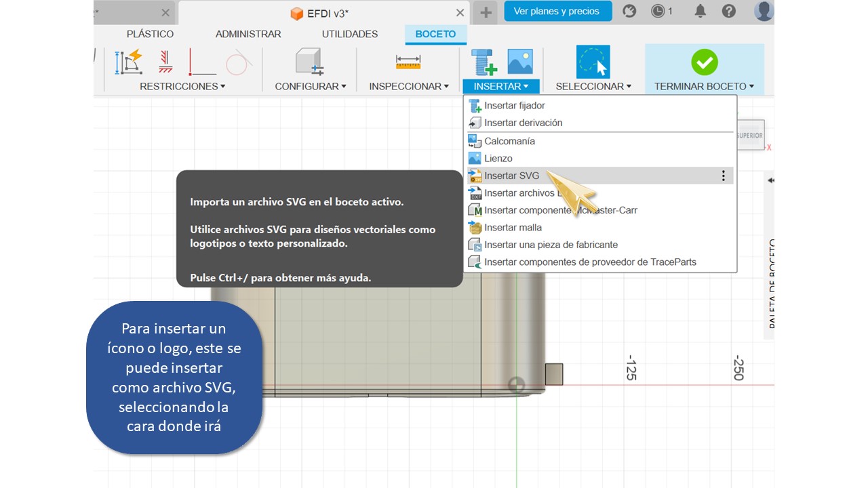The width and height of the screenshot is (868, 488).
Task: Click the insert image icon in toolbar
Action: coord(520,62)
